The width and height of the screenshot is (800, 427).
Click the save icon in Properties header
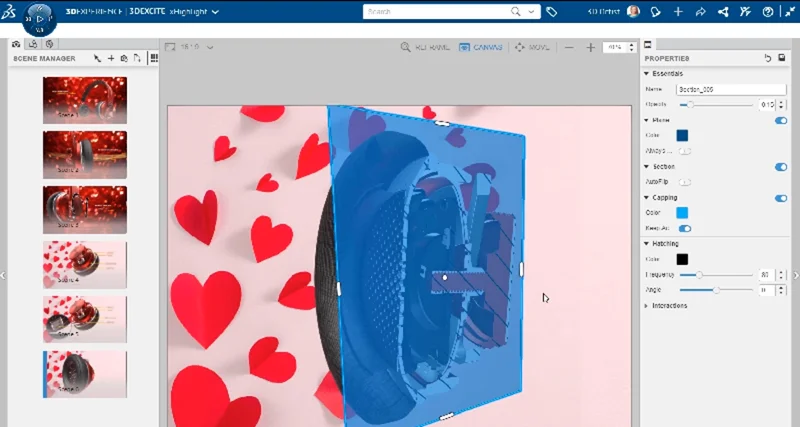click(782, 58)
